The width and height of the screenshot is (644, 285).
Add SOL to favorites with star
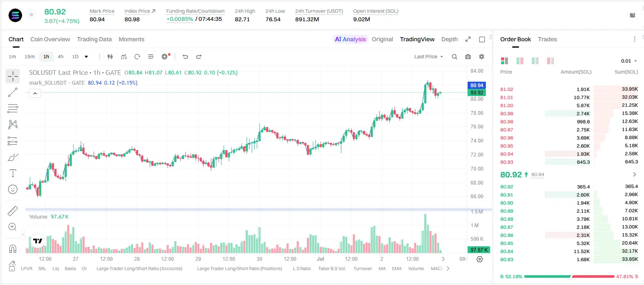(31, 15)
